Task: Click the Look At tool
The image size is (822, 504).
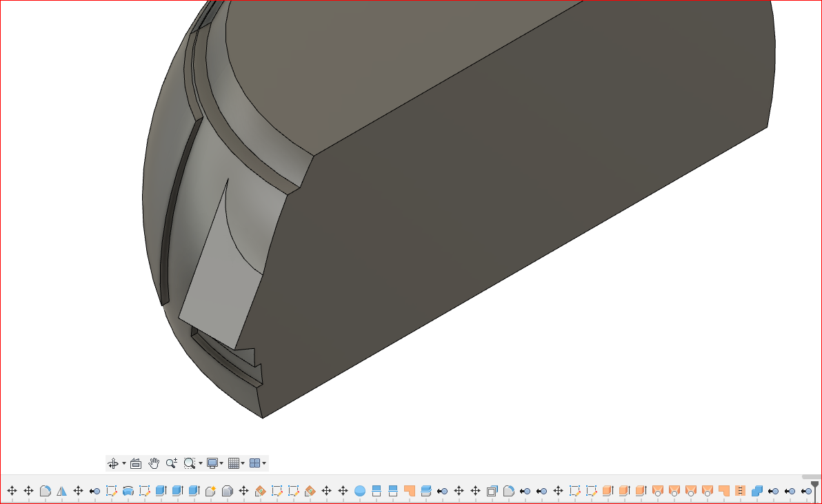Action: 135,463
